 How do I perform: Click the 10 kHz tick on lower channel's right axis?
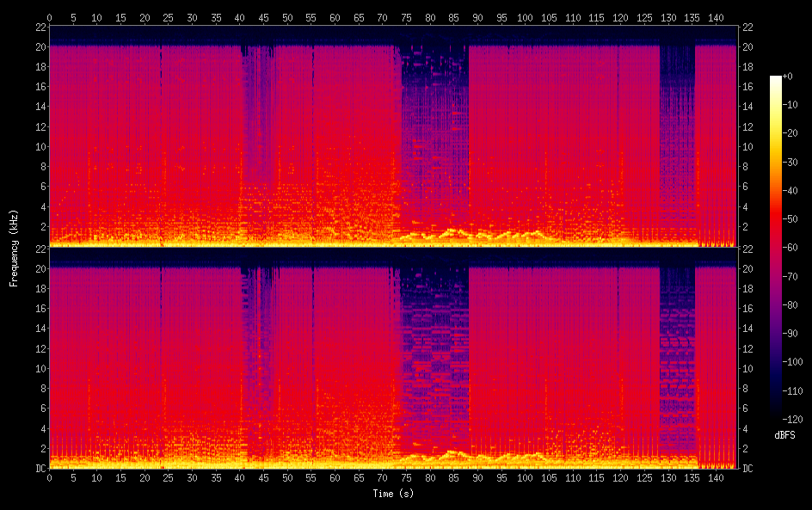(x=748, y=368)
